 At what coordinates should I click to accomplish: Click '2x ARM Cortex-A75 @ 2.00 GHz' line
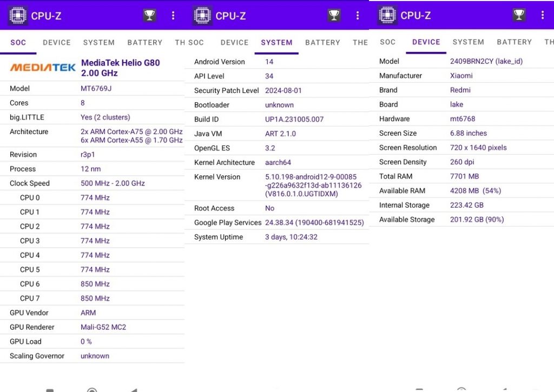coord(131,132)
